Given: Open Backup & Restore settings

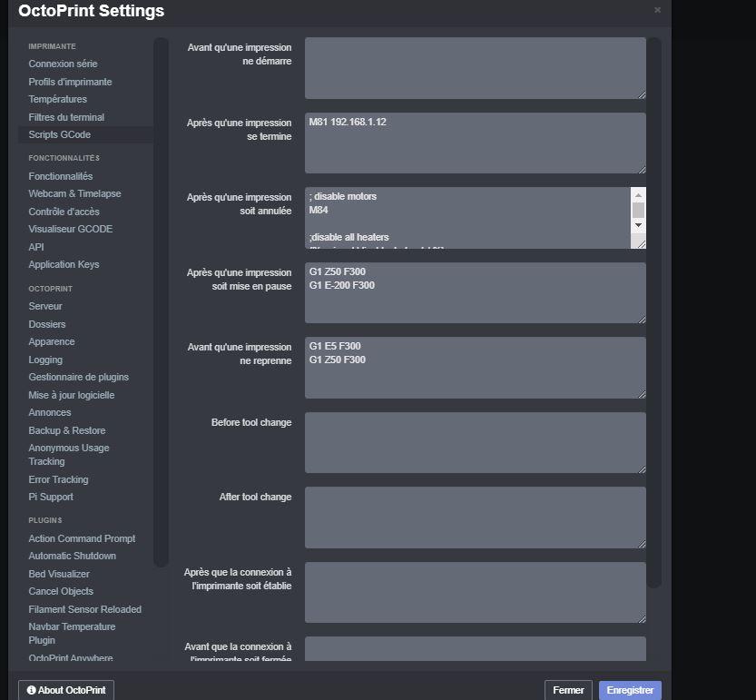Looking at the screenshot, I should (67, 430).
